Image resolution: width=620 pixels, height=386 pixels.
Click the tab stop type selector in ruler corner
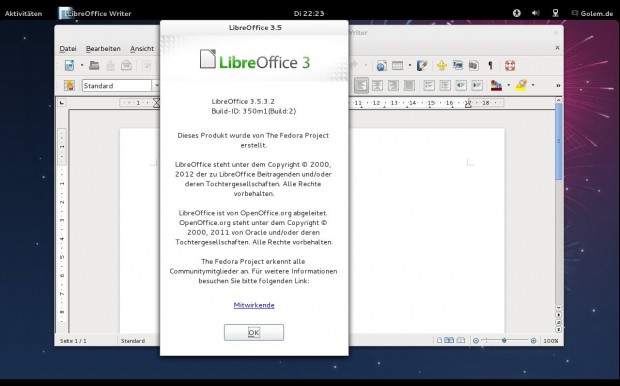click(x=62, y=103)
